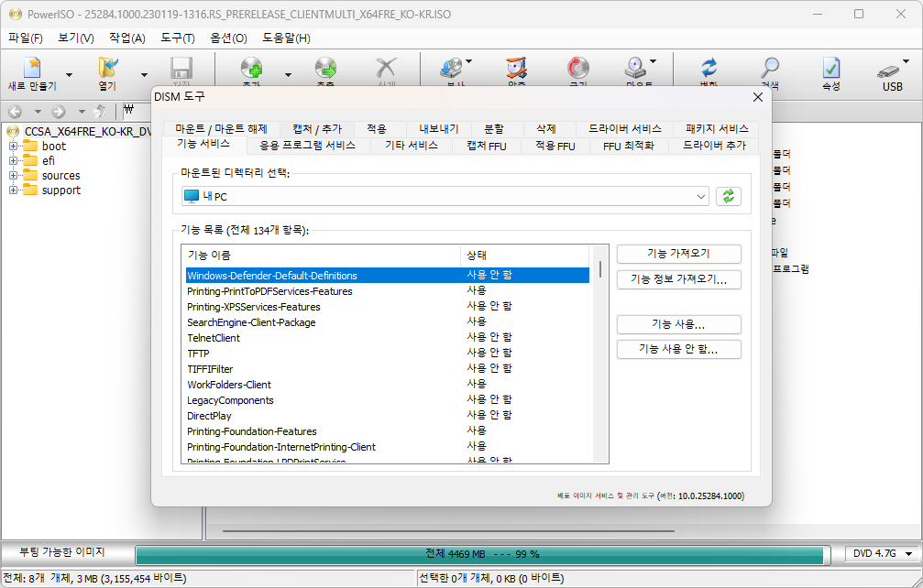
Task: Switch to 마운트 / 마운트 해제 tab
Action: pyautogui.click(x=221, y=129)
